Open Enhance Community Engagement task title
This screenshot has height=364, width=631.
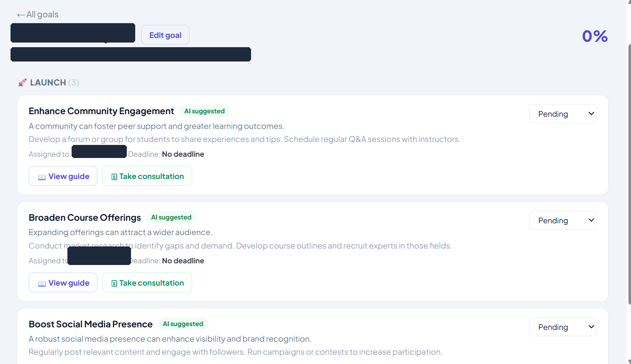101,111
